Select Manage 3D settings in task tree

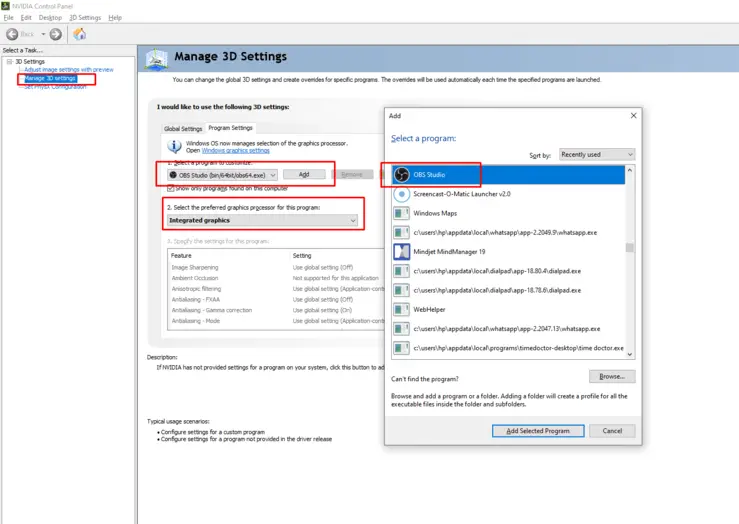pyautogui.click(x=50, y=78)
